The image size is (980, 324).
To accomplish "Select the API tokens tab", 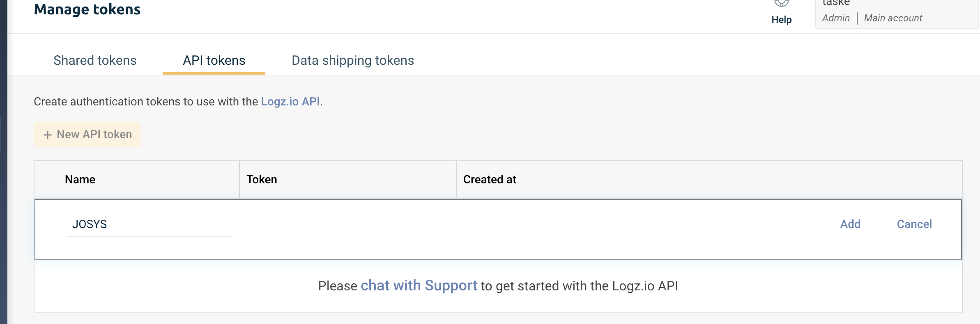I will [x=214, y=61].
